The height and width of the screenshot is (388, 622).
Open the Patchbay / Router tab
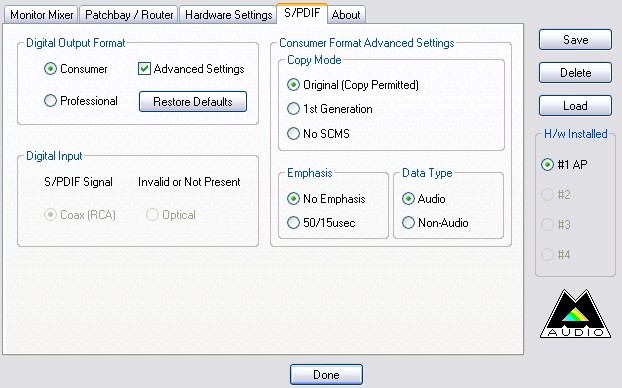[129, 15]
